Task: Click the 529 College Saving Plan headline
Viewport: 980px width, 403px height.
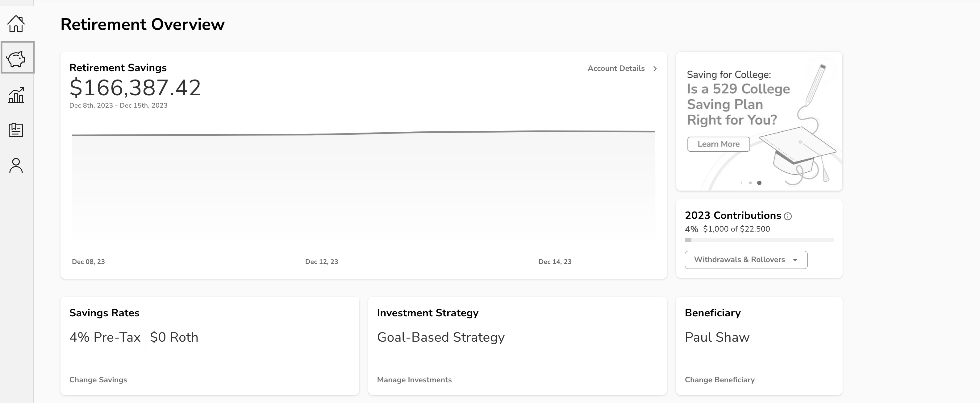Action: click(738, 104)
